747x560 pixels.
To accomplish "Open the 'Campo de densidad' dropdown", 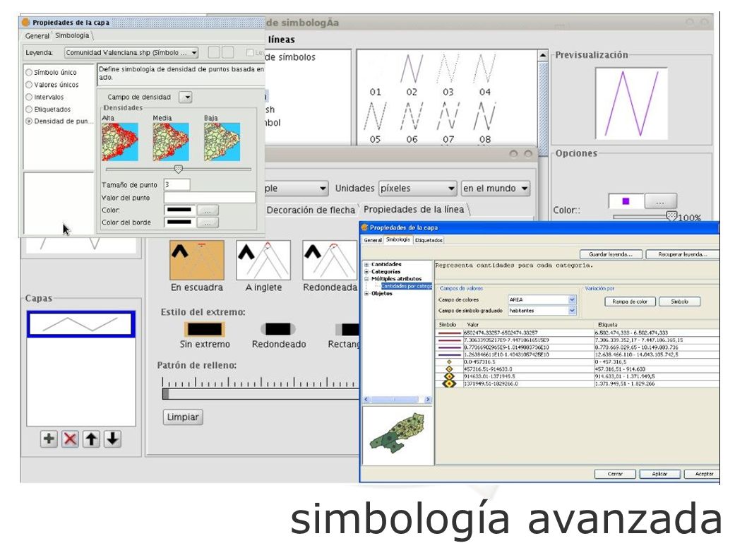I will pos(185,97).
